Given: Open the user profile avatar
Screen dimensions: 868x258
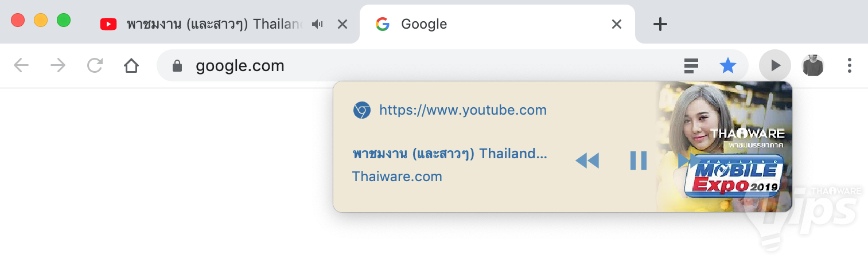Looking at the screenshot, I should (812, 66).
